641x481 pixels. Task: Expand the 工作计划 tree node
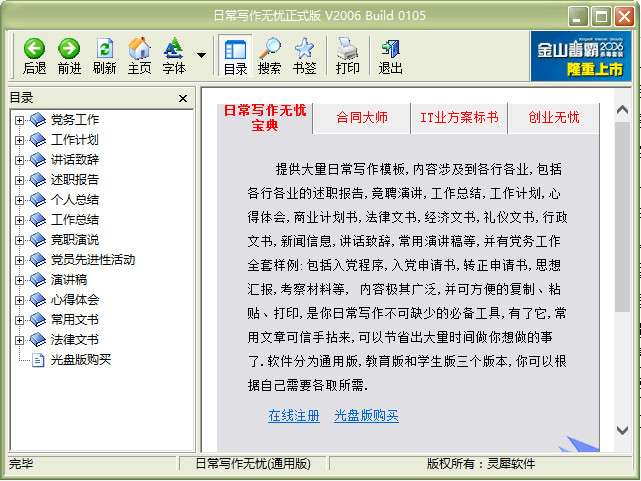point(19,140)
